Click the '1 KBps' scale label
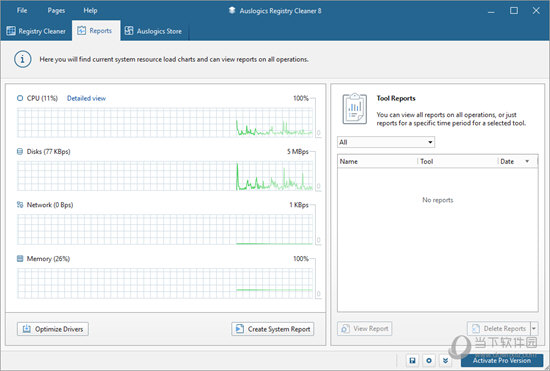This screenshot has width=550, height=371. point(299,205)
